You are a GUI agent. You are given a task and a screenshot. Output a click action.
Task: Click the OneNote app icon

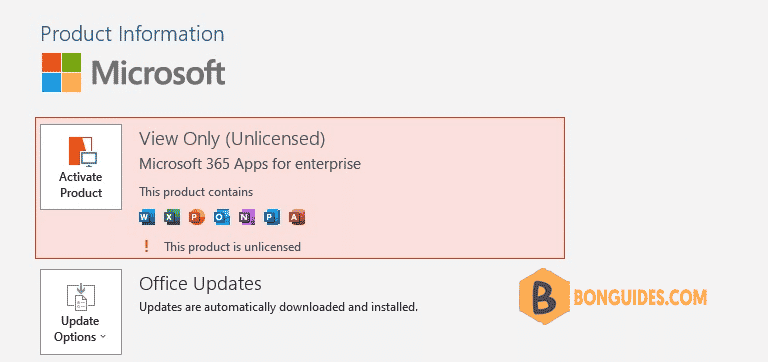[247, 217]
